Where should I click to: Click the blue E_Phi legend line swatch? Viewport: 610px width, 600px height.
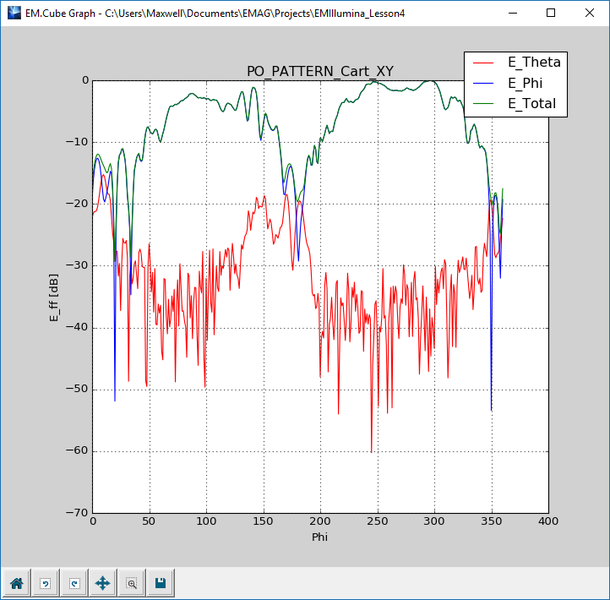pos(486,83)
